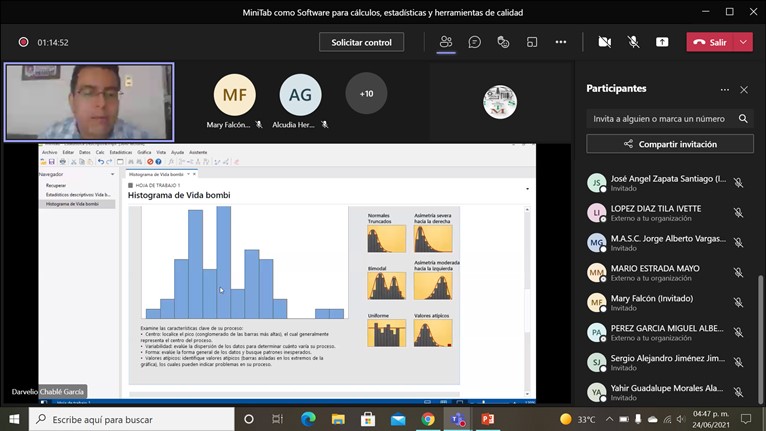Click the Solicitar control button
Screen dimensions: 766x431
tap(362, 42)
